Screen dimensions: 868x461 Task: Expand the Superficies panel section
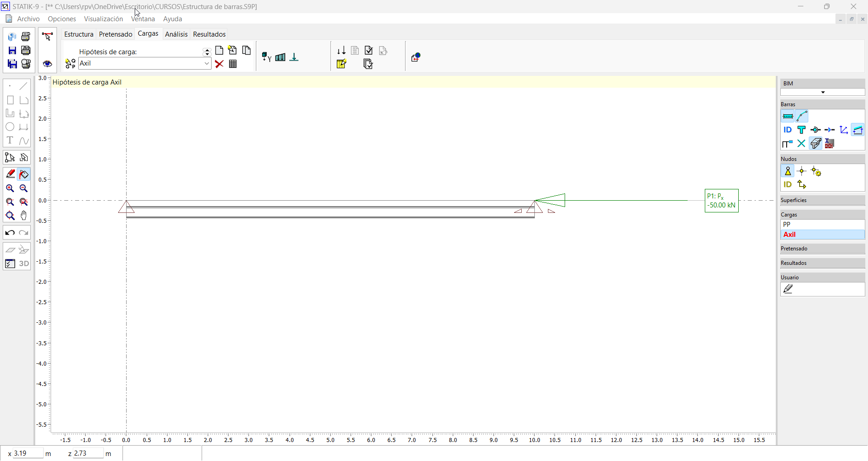[x=822, y=200]
